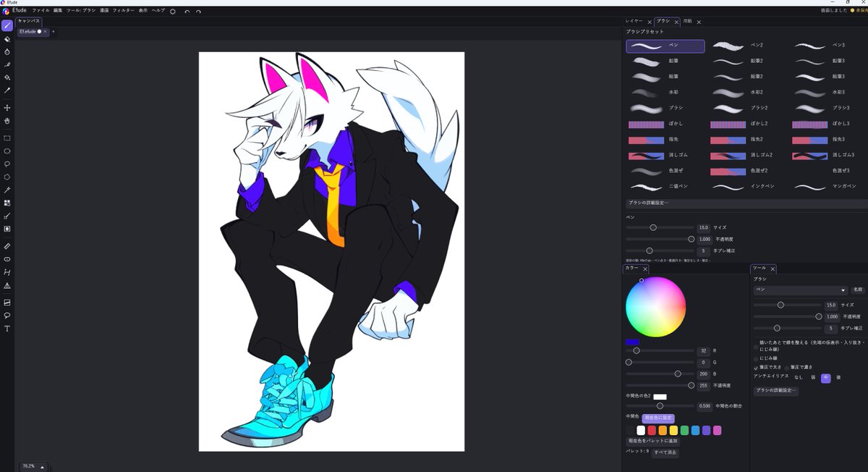
Task: Open the フィルター menu
Action: pyautogui.click(x=124, y=12)
